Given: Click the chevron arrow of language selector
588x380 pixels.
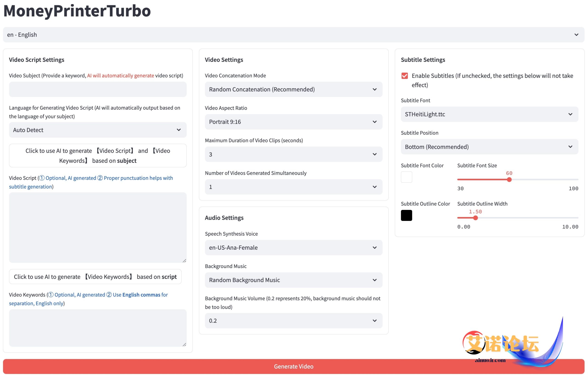Looking at the screenshot, I should tap(577, 34).
